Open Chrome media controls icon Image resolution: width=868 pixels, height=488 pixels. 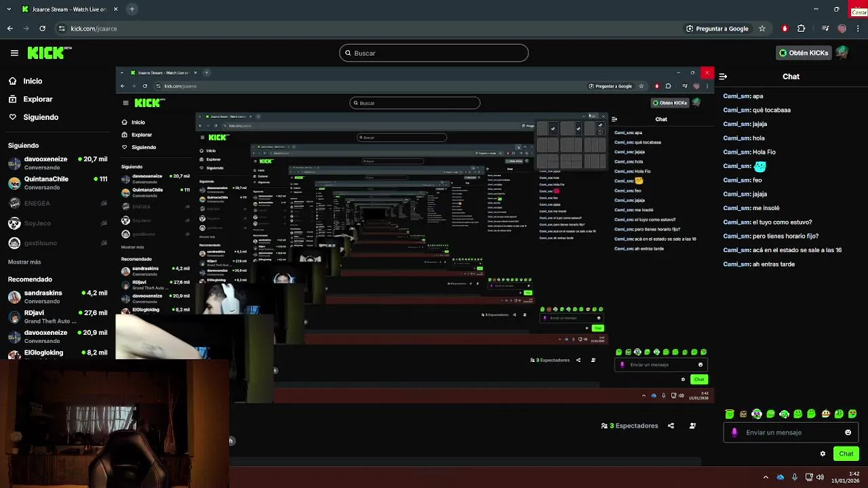(x=825, y=28)
